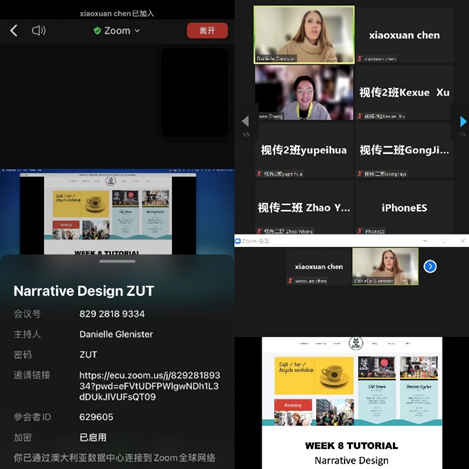
Task: Click the blue circular next arrow
Action: point(430,266)
